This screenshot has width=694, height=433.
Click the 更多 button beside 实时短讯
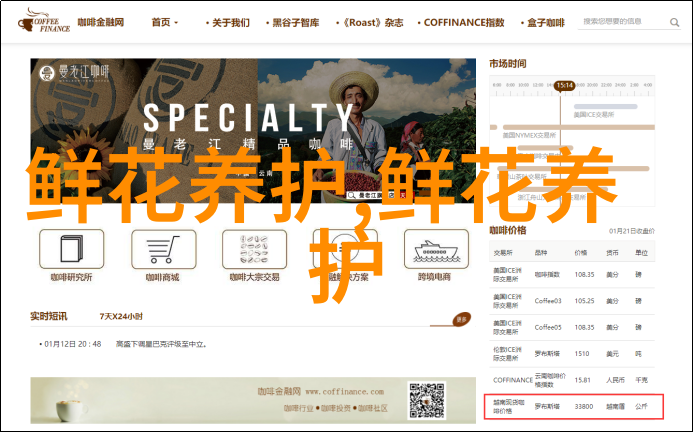462,319
